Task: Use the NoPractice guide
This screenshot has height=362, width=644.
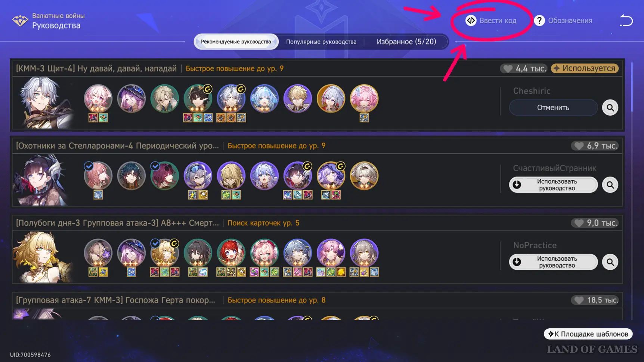Action: pyautogui.click(x=553, y=262)
